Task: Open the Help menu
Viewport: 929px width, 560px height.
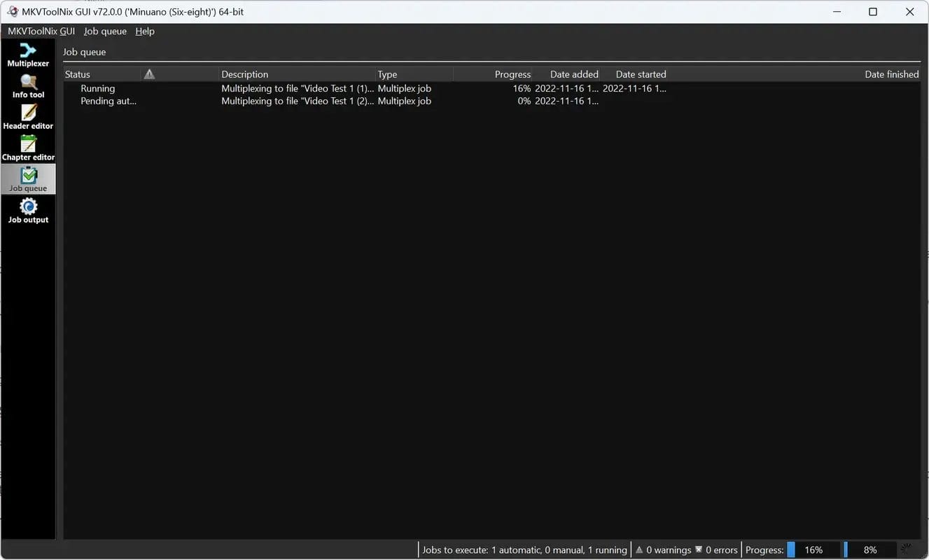Action: coord(145,31)
